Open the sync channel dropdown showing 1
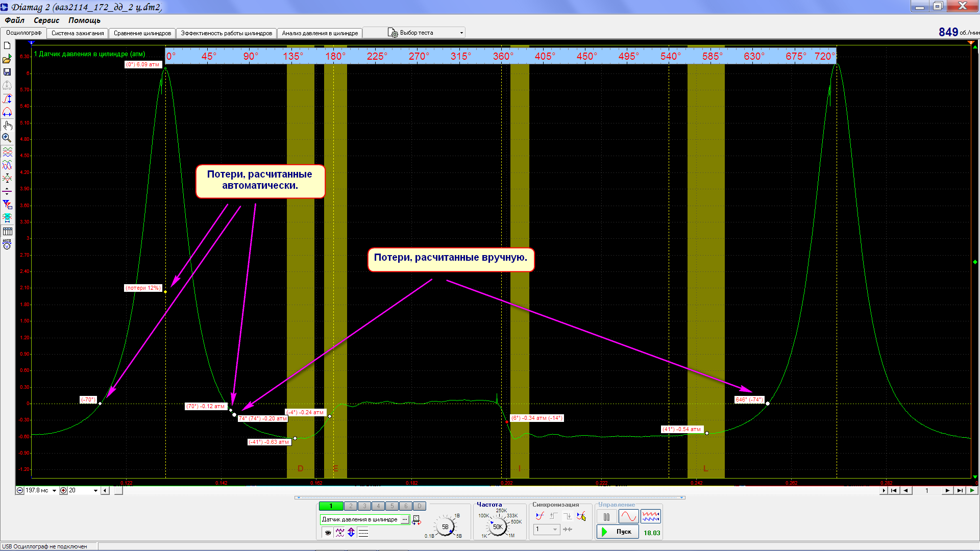The width and height of the screenshot is (980, 551). click(x=547, y=530)
